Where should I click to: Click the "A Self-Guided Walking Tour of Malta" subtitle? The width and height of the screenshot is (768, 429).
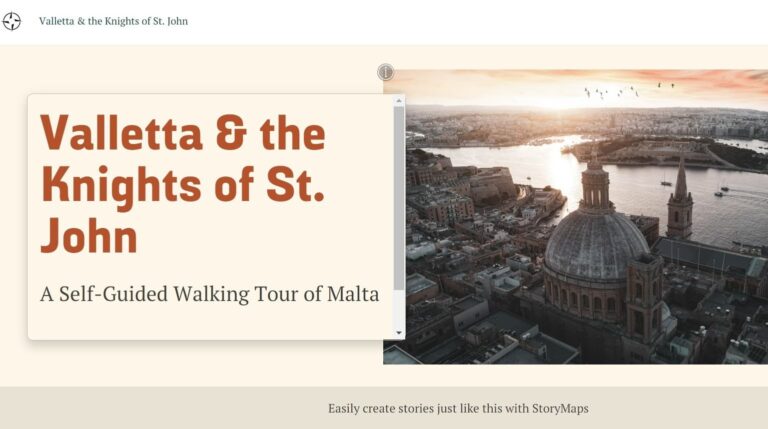tap(210, 295)
